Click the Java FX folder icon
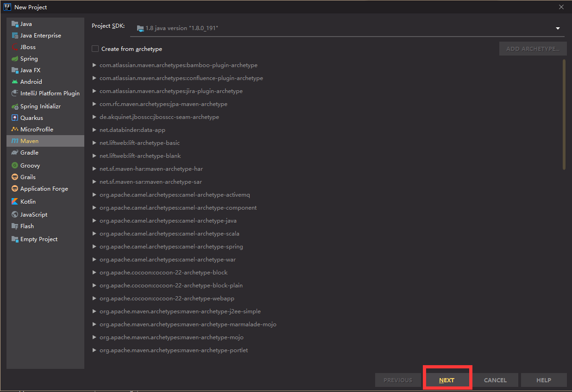This screenshot has width=572, height=392. [15, 70]
